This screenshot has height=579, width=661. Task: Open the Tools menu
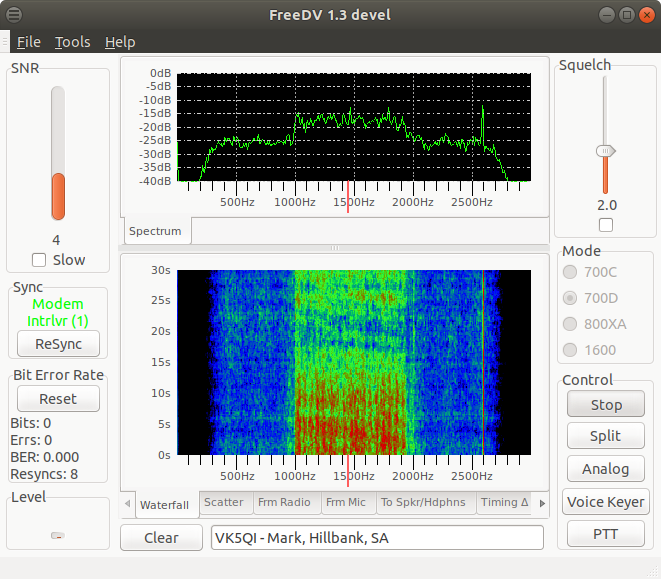(x=72, y=42)
